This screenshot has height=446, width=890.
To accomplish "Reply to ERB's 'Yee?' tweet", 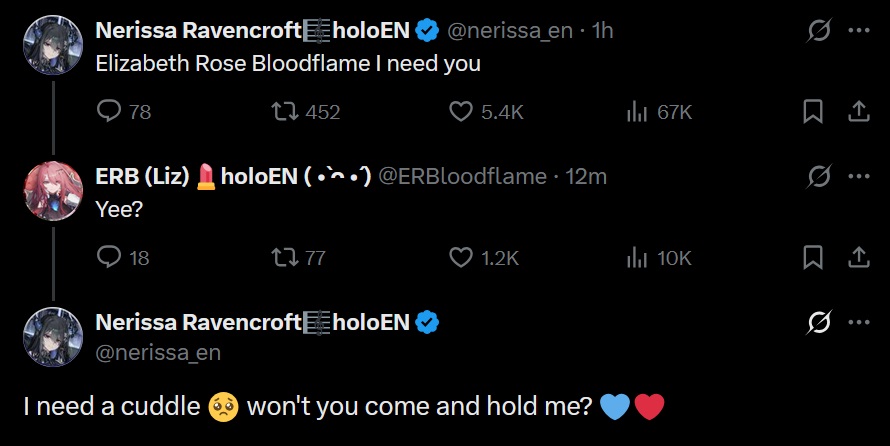I will [109, 258].
